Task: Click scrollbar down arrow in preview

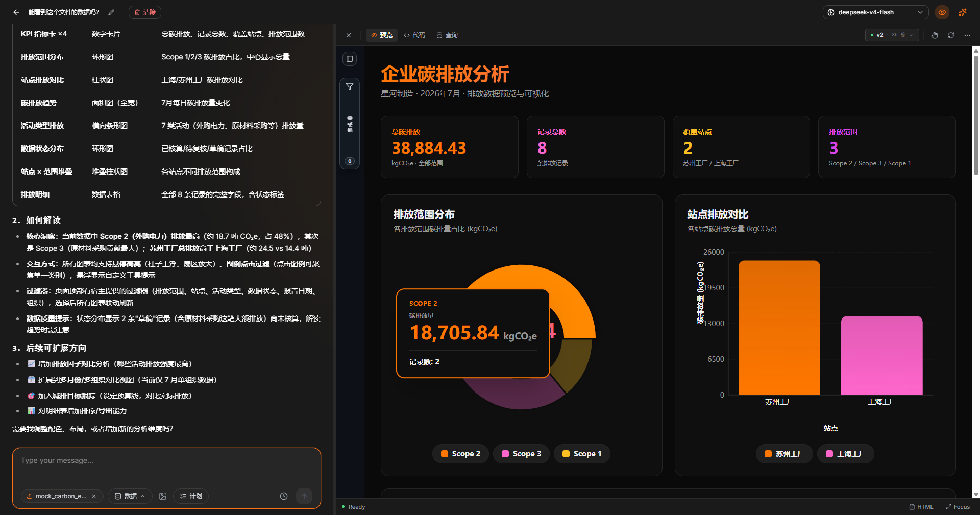Action: pos(976,495)
